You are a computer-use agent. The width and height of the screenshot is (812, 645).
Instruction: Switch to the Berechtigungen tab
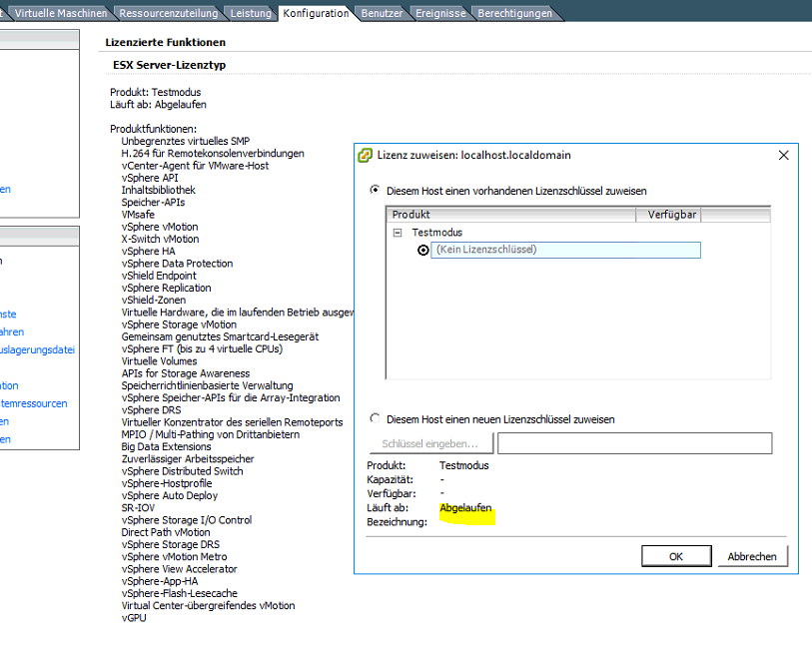(x=514, y=13)
